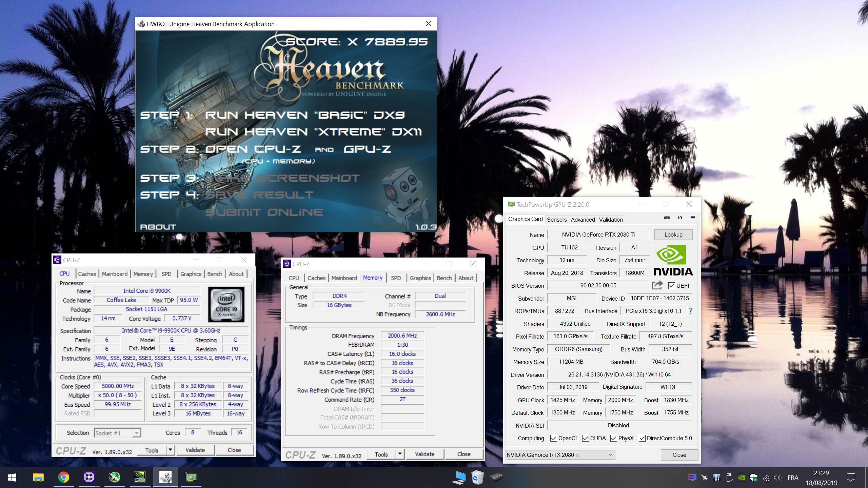Click the "5000.00 MHz" core speed value
Viewport: 868px width, 488px height.
118,386
